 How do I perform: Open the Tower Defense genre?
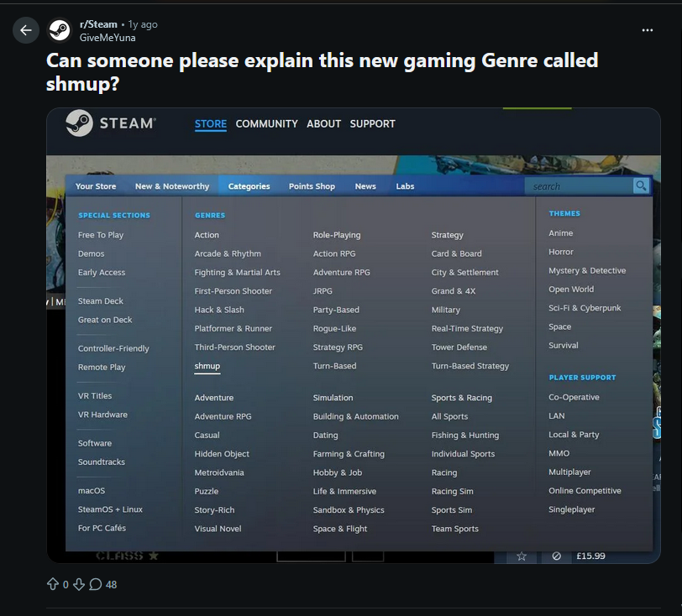pos(459,347)
